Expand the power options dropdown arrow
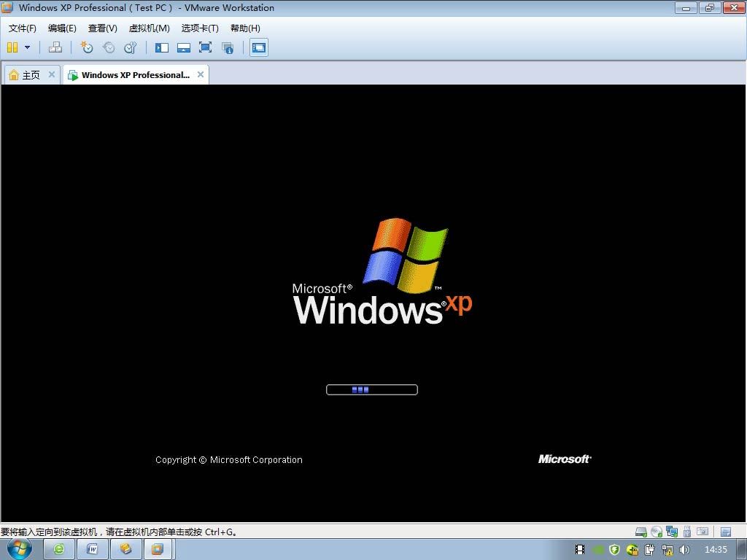The width and height of the screenshot is (747, 560). [27, 47]
